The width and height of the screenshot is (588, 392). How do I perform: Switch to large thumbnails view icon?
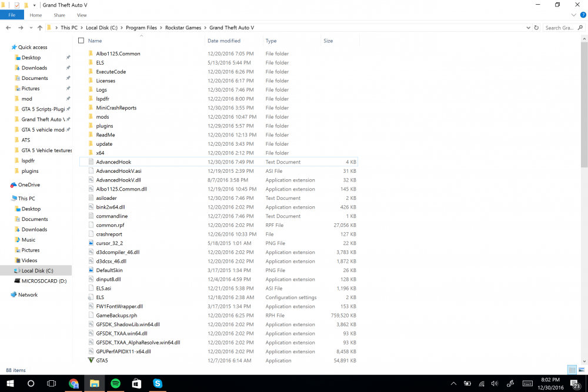pyautogui.click(x=582, y=370)
